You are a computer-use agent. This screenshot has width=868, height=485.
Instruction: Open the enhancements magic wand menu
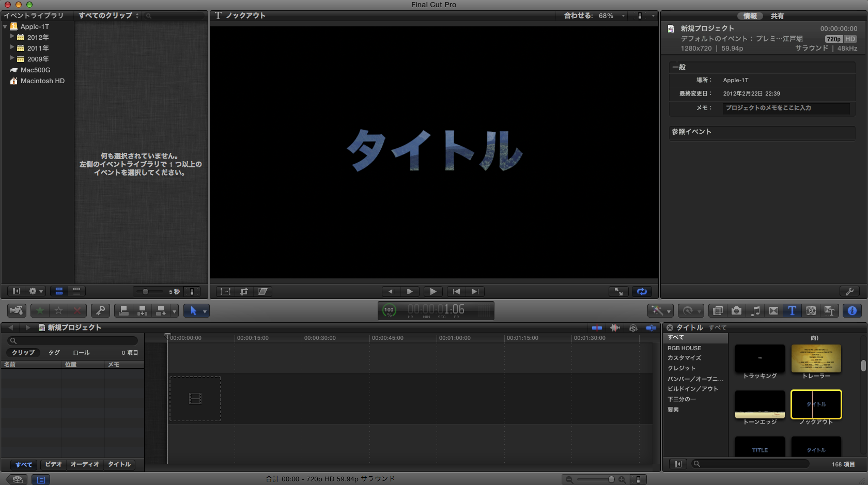click(660, 310)
